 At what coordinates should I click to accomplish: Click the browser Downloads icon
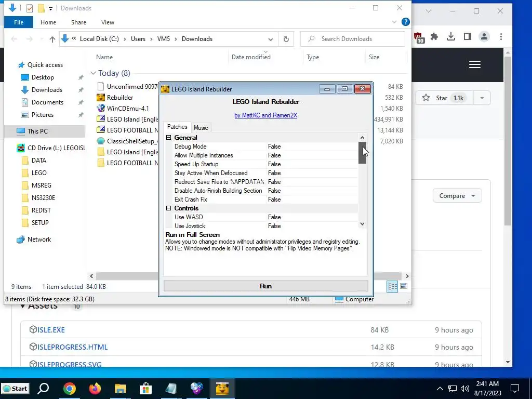click(451, 37)
